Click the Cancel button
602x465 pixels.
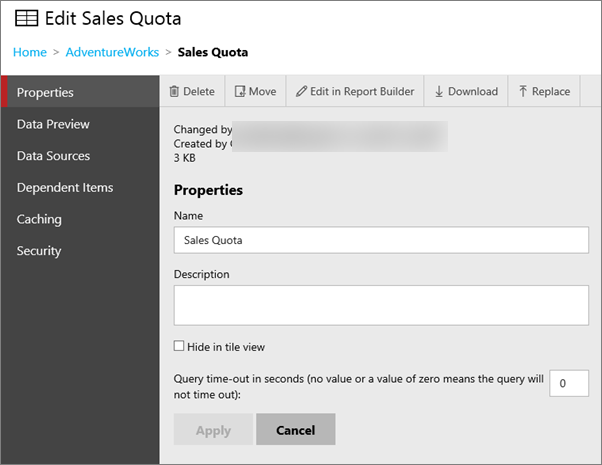(x=296, y=429)
